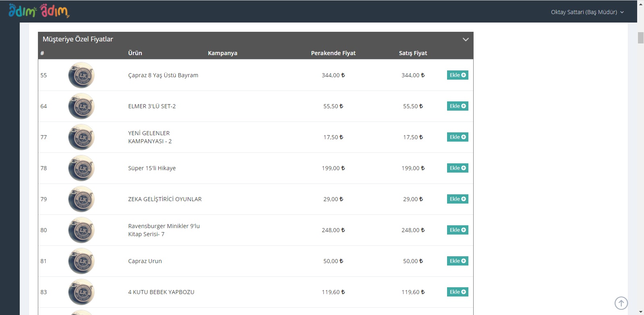
Task: Click Ekle for 4 KUTU BEBEK YAPBOZU
Action: 458,292
